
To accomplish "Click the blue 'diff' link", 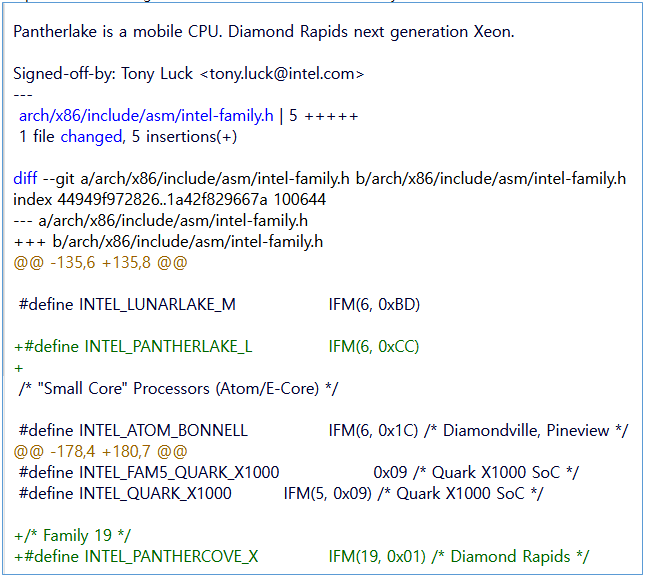I will point(25,179).
